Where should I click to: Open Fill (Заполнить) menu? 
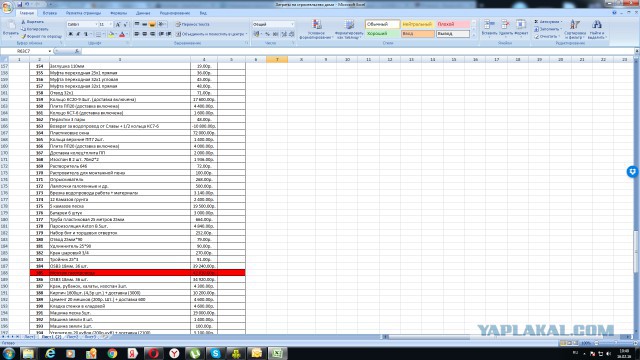click(x=547, y=29)
